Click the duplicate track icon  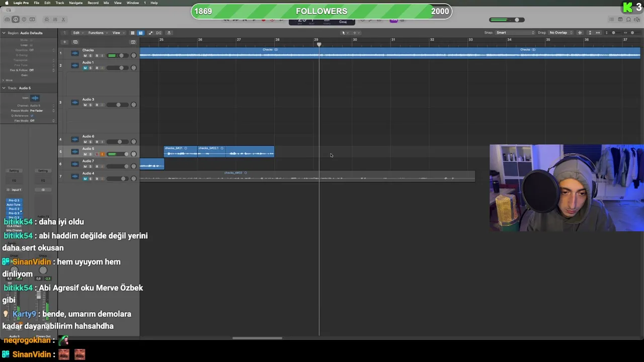[75, 42]
